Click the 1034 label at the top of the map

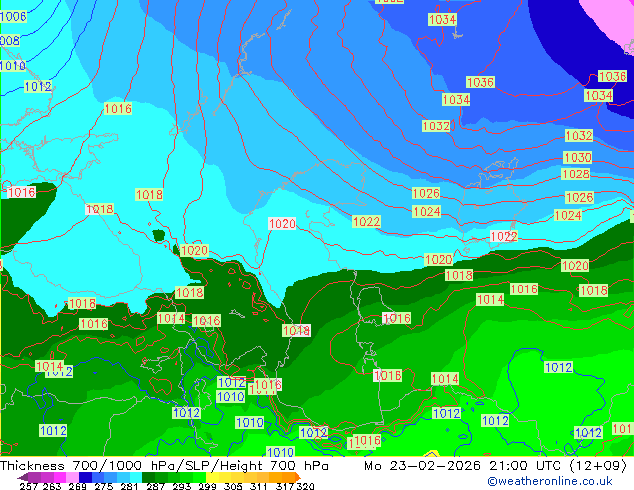[x=442, y=19]
